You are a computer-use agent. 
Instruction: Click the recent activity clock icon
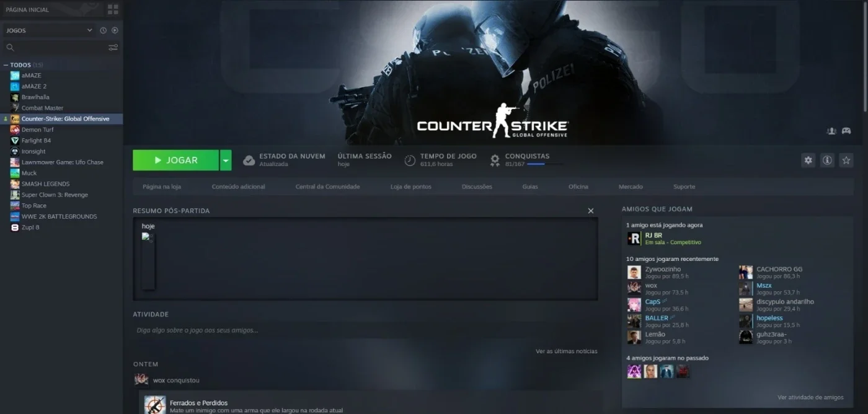[x=104, y=30]
